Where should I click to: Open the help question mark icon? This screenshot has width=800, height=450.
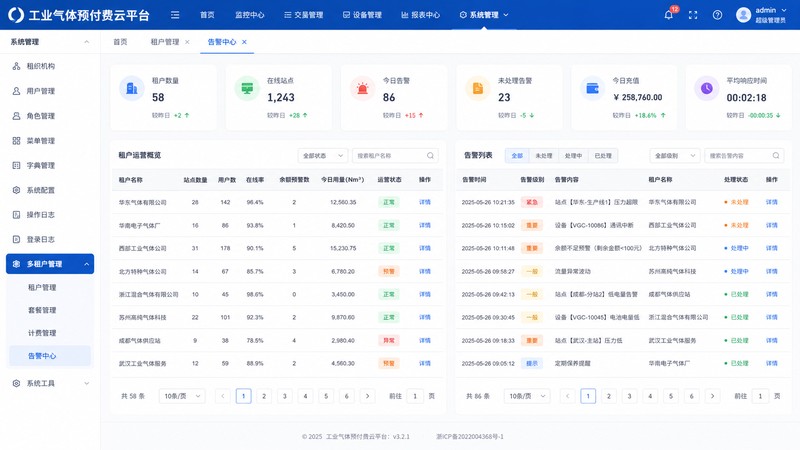point(717,15)
